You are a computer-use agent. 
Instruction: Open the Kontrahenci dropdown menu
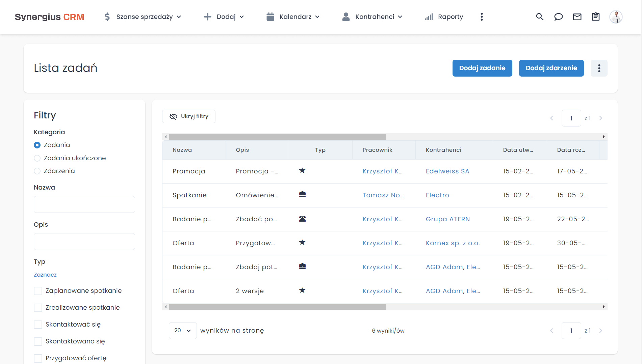tap(373, 17)
